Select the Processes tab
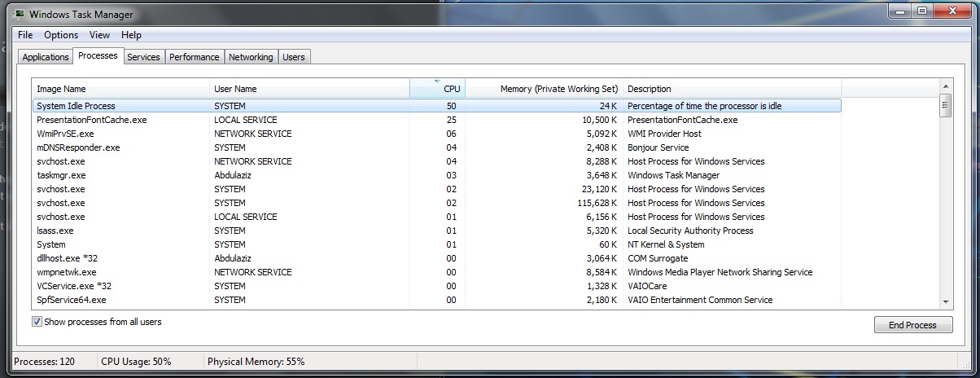 tap(98, 55)
